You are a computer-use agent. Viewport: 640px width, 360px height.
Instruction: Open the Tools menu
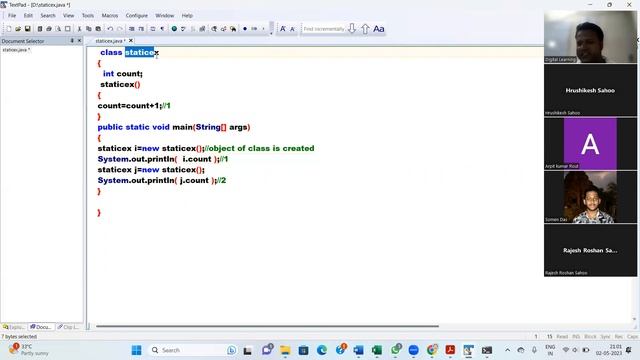pyautogui.click(x=88, y=16)
